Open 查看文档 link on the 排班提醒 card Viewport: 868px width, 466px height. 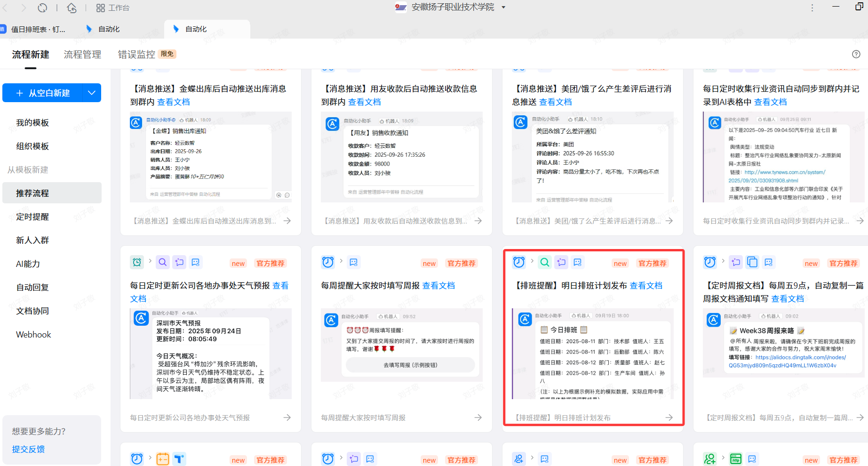(x=646, y=285)
